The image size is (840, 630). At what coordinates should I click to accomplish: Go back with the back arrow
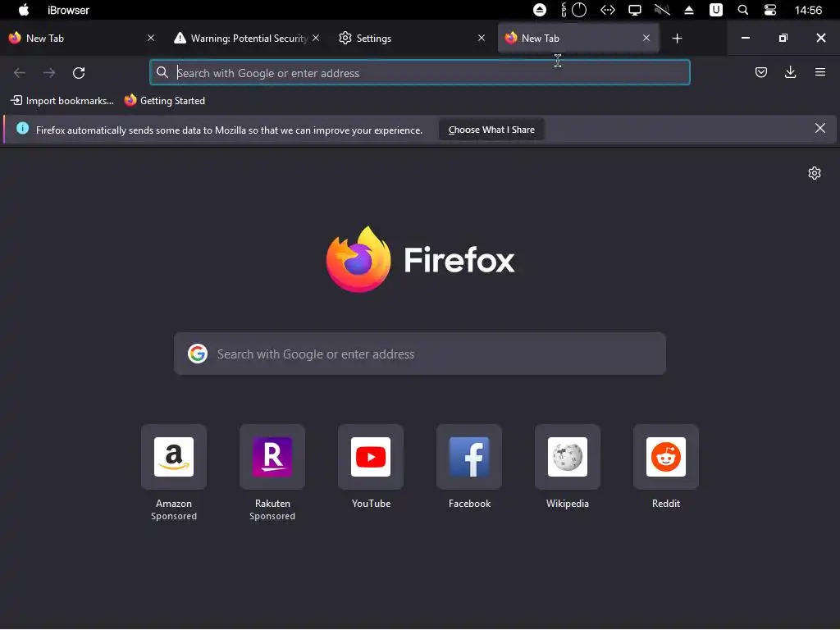20,73
